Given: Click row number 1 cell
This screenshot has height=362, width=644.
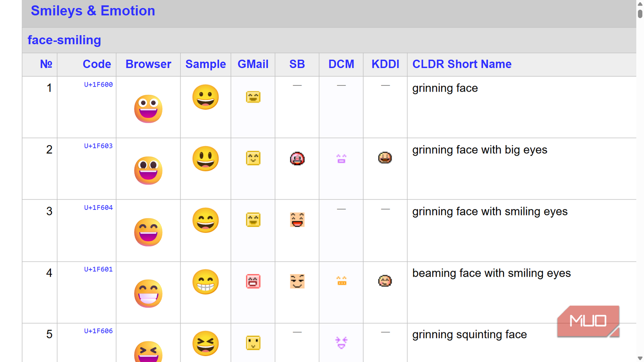Looking at the screenshot, I should [x=40, y=107].
